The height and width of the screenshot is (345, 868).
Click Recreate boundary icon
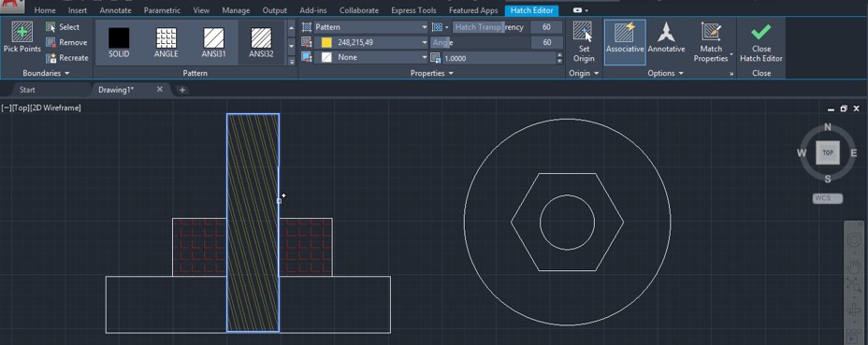coord(51,58)
